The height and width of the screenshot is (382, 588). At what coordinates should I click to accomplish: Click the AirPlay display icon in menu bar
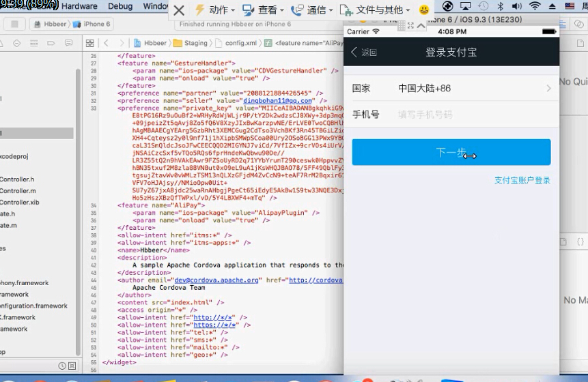465,6
